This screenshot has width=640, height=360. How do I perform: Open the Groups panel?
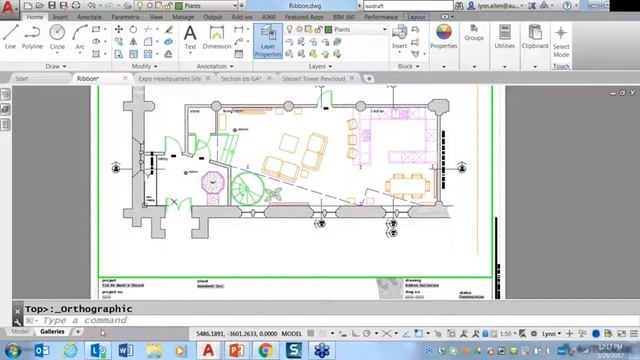(x=474, y=33)
